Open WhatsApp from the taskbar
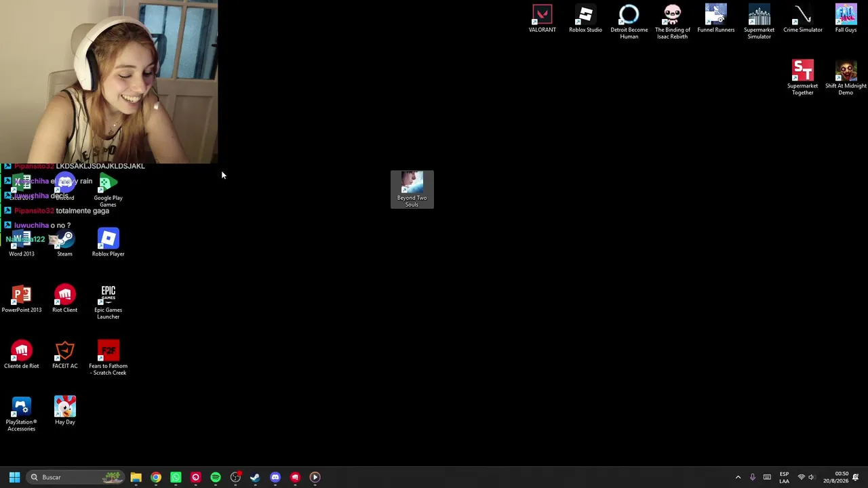The image size is (868, 488). 176,477
